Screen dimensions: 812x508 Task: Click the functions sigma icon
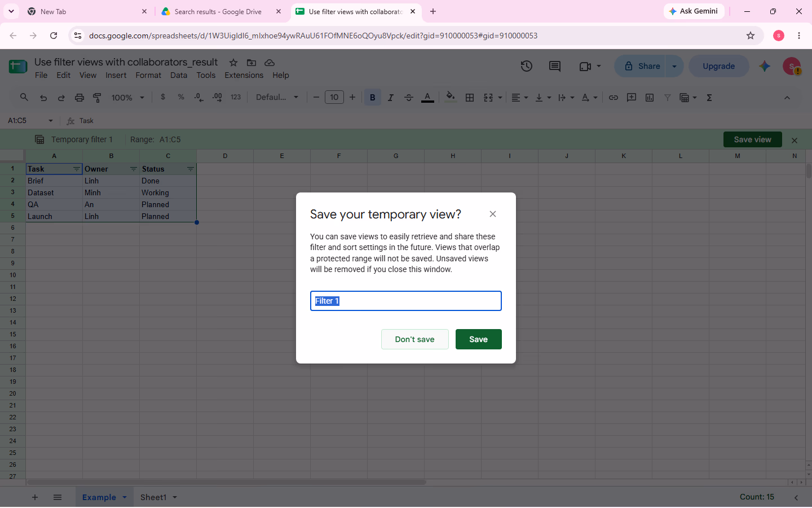pyautogui.click(x=709, y=98)
